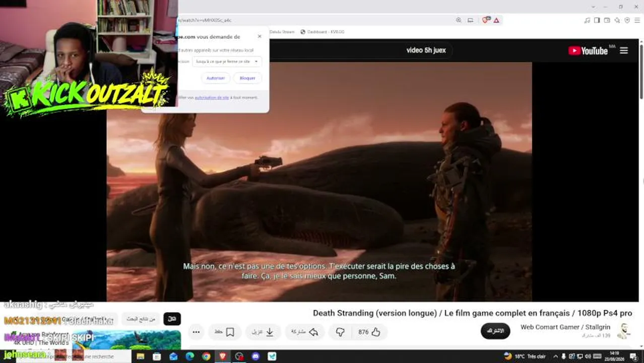Click the YouTube logo
Viewport: 644px width, 363px height.
[588, 50]
